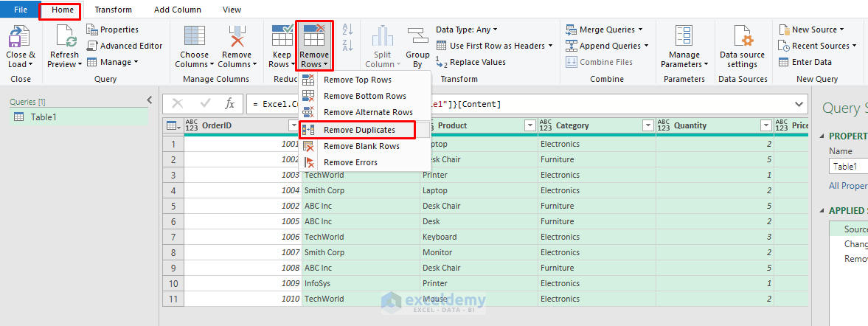Choose Remove Errors

pyautogui.click(x=364, y=162)
